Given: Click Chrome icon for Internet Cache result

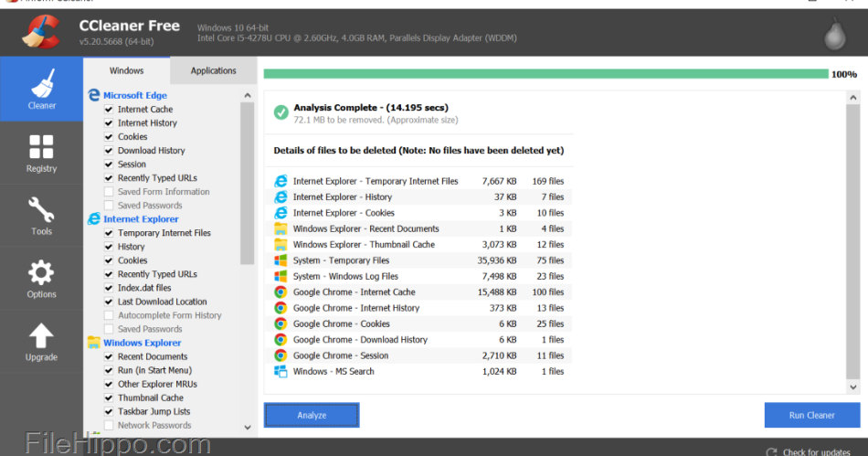Looking at the screenshot, I should [x=281, y=292].
